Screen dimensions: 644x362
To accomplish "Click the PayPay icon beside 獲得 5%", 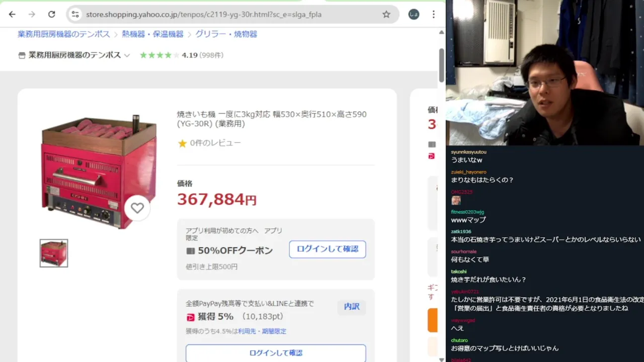I will click(x=190, y=317).
